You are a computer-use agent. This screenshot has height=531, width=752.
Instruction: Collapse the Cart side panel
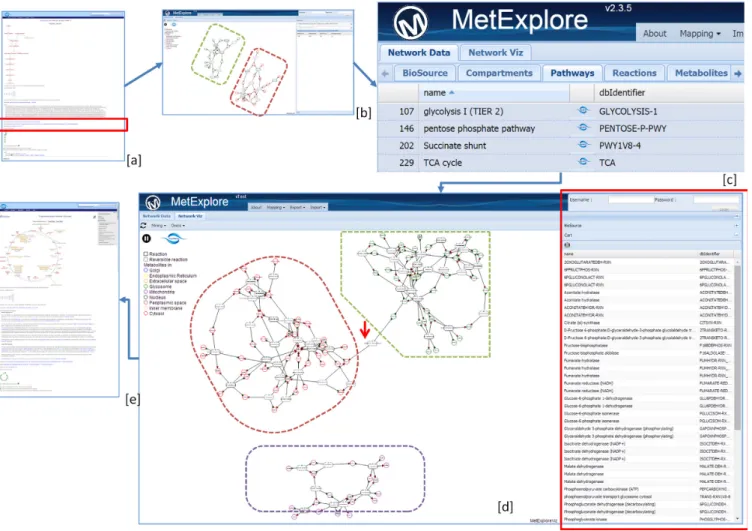(x=737, y=235)
